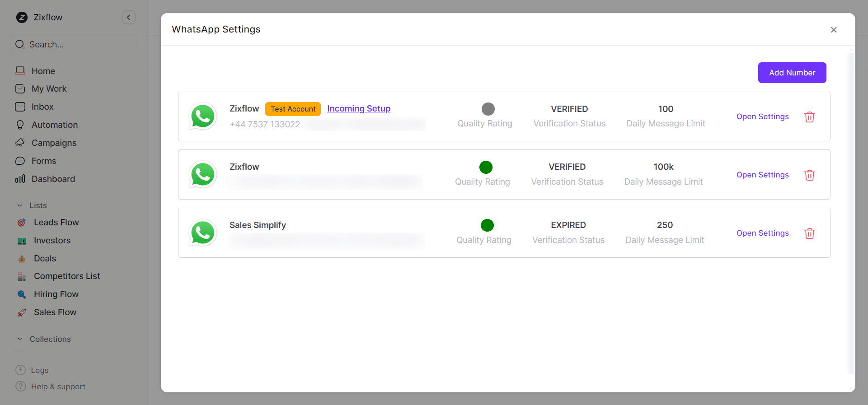Open the Incoming Setup link
This screenshot has width=868, height=405.
click(358, 109)
